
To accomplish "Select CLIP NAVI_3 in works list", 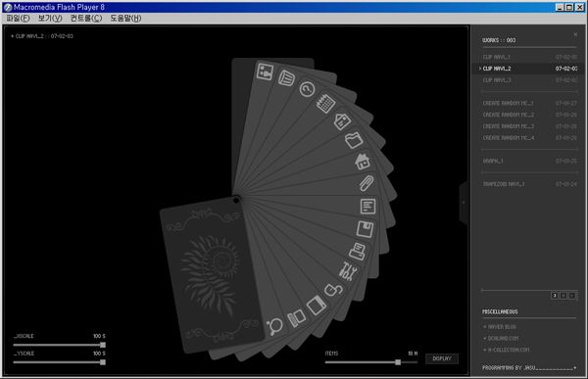I will [529, 80].
